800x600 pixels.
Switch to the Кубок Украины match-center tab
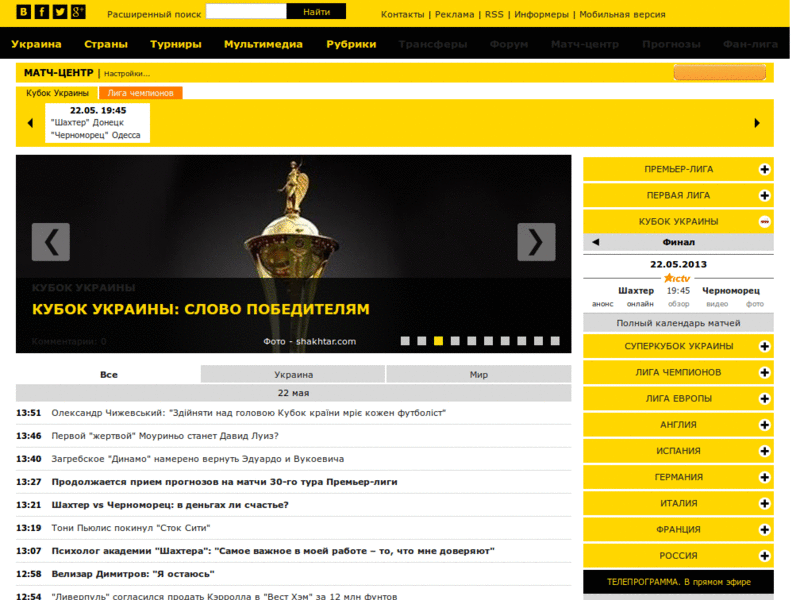pos(57,93)
